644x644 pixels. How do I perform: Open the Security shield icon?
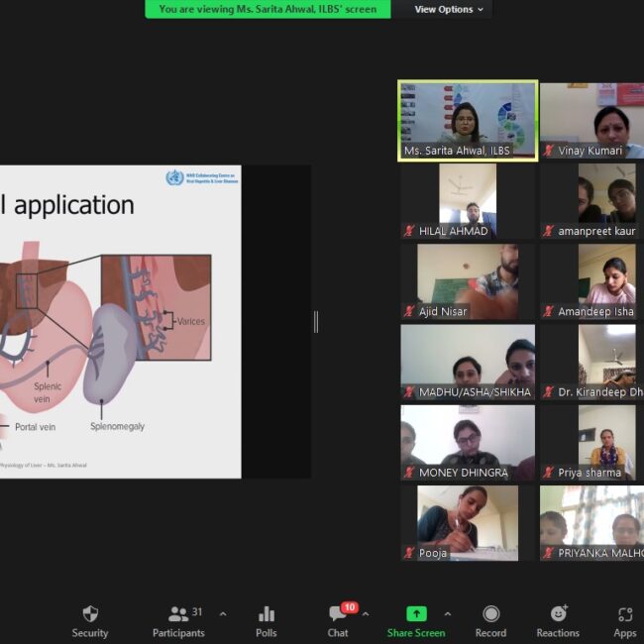[90, 614]
